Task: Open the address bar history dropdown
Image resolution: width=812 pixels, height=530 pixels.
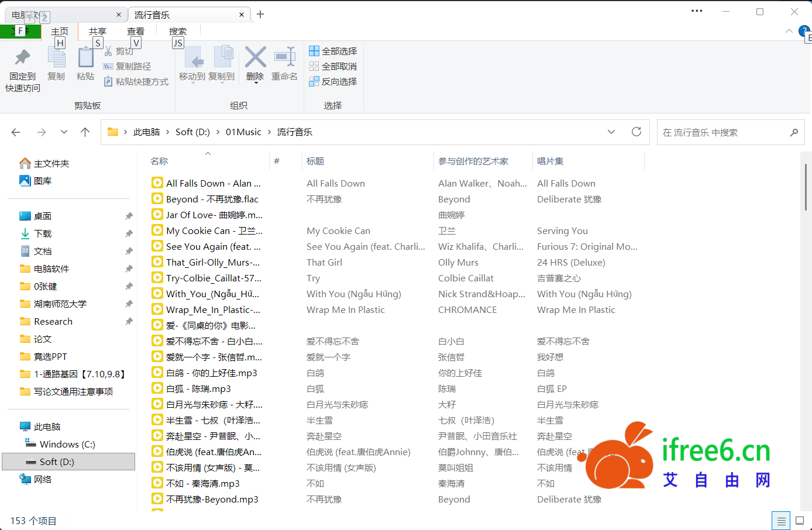Action: click(x=611, y=132)
